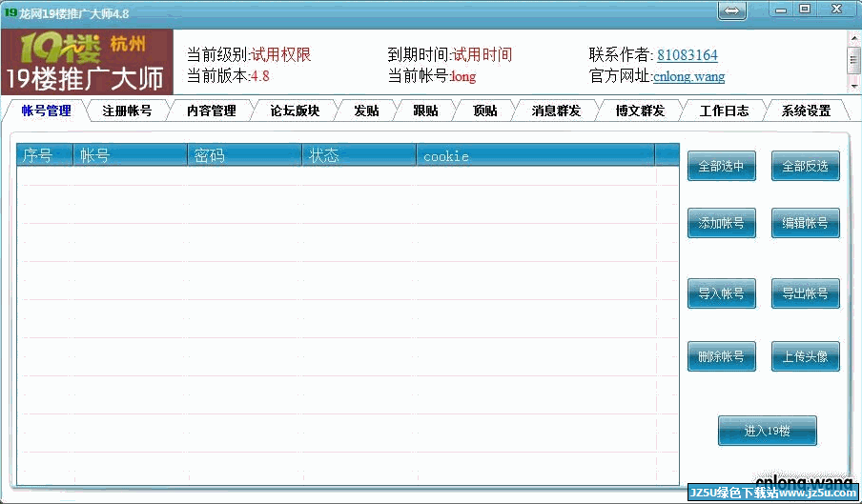Click the 添加帐号 button
The image size is (862, 504).
[721, 223]
